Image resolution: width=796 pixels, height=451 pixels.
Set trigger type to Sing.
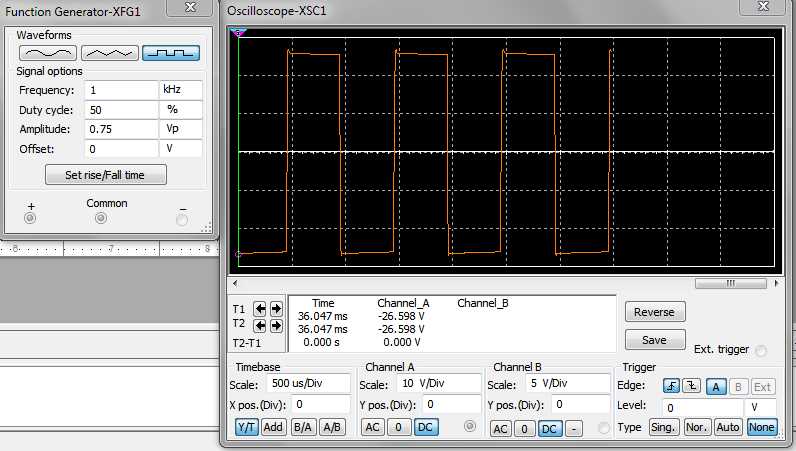point(664,427)
